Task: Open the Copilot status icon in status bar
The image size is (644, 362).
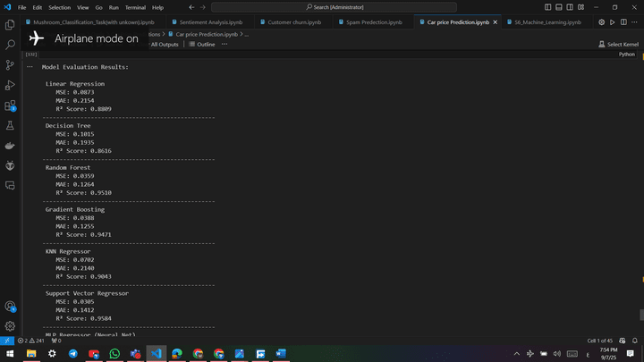Action: click(623, 341)
